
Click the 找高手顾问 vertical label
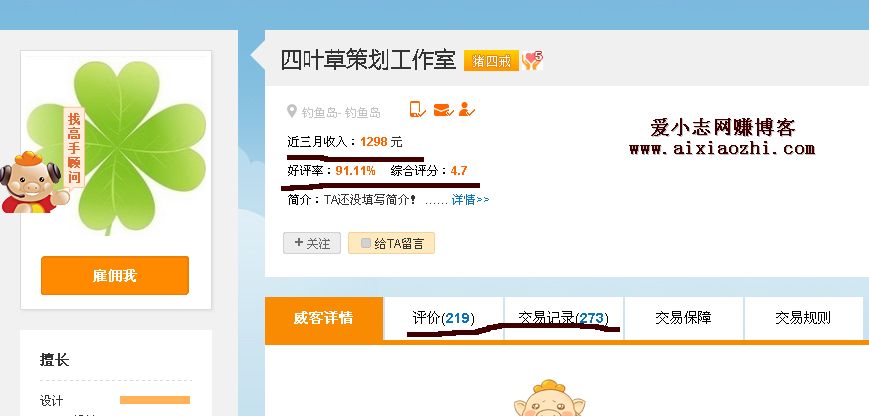[x=74, y=147]
